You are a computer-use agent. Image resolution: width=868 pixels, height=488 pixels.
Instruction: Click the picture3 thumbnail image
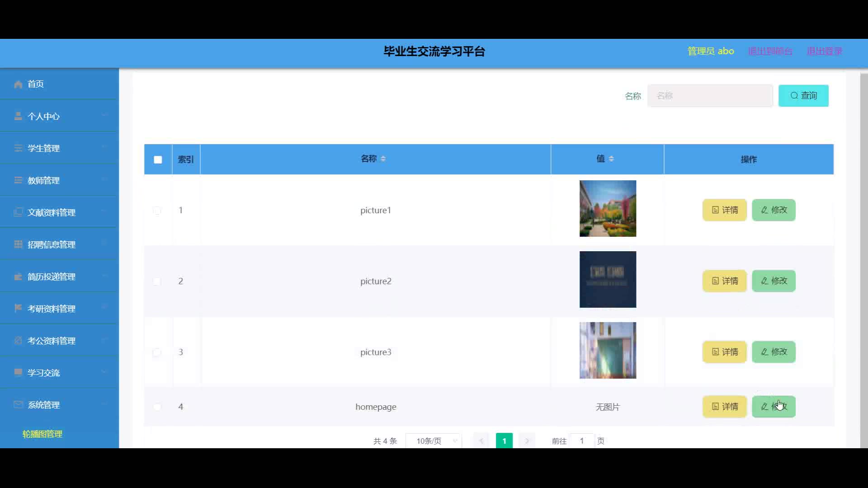(x=608, y=350)
